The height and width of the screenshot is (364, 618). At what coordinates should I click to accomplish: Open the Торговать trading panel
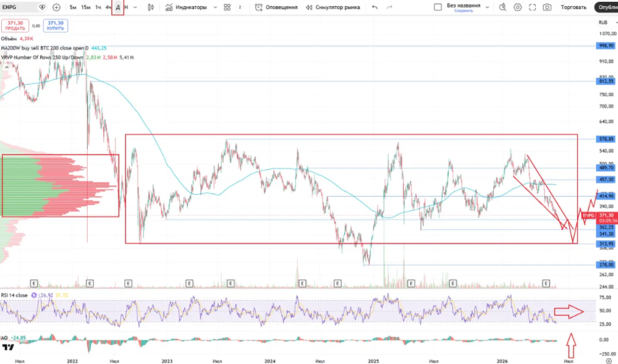point(574,7)
